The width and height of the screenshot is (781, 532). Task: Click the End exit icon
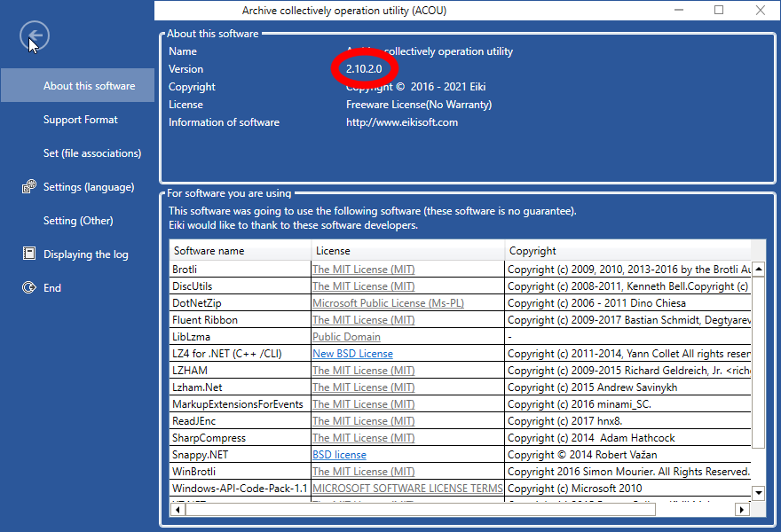(28, 288)
